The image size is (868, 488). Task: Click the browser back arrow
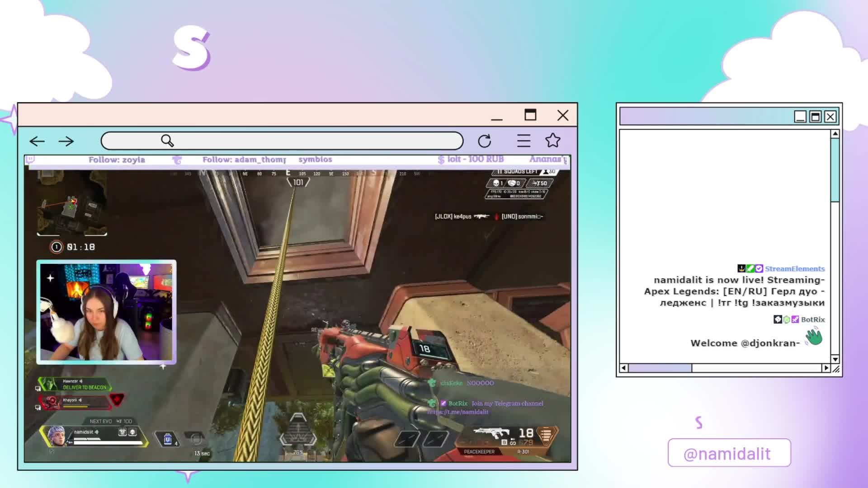(x=37, y=141)
